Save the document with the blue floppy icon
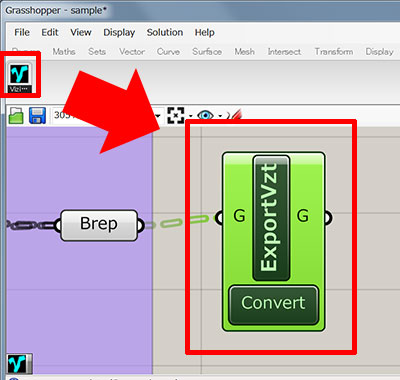Viewport: 400px width, 380px height. pos(37,116)
